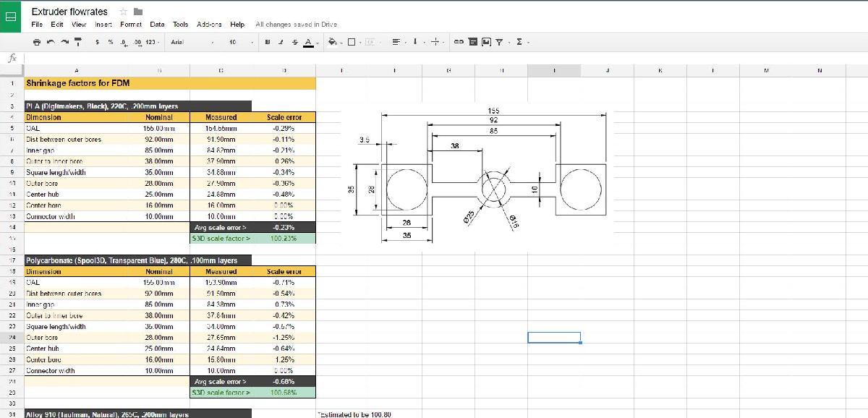This screenshot has height=418, width=868.
Task: Expand the font size 10 dropdown
Action: [239, 42]
